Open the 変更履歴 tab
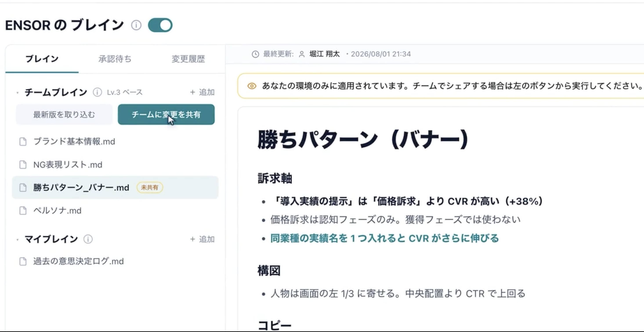Image resolution: width=644 pixels, height=332 pixels. click(188, 59)
